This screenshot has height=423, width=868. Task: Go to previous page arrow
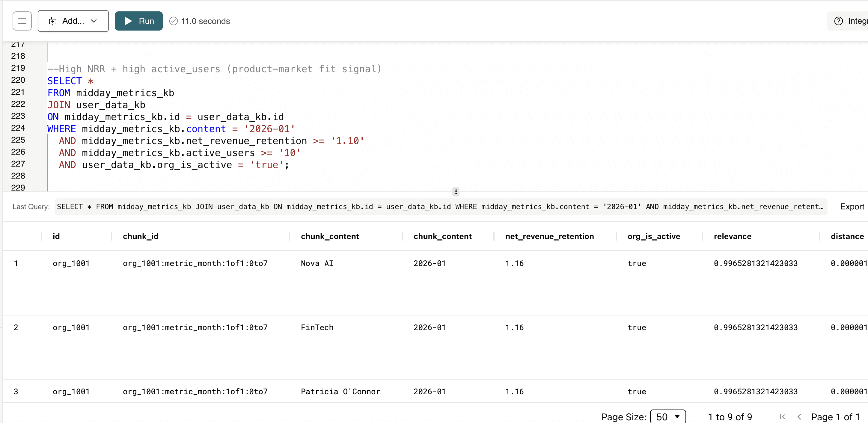click(799, 417)
